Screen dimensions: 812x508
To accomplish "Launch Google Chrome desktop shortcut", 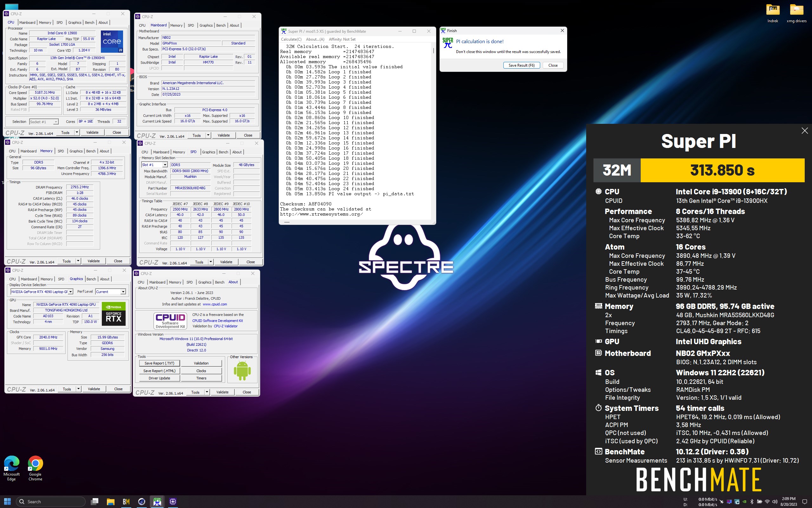I will pos(35,468).
